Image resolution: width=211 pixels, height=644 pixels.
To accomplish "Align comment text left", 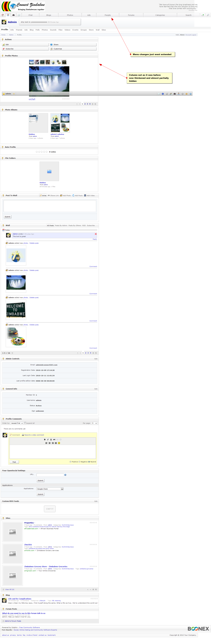I will (46, 443).
